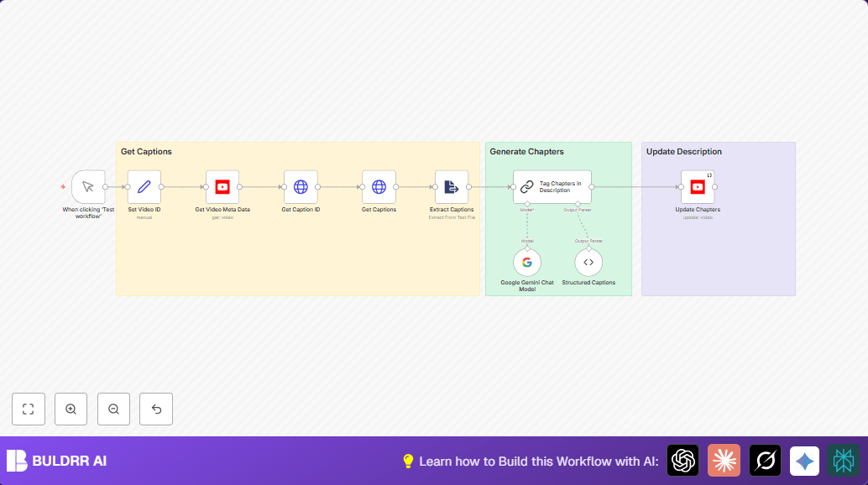
Task: Click the BULDRR AI logo
Action: [56, 461]
